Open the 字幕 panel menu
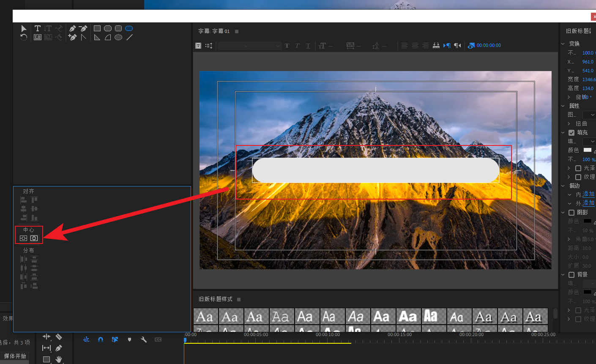596x364 pixels. click(x=237, y=31)
